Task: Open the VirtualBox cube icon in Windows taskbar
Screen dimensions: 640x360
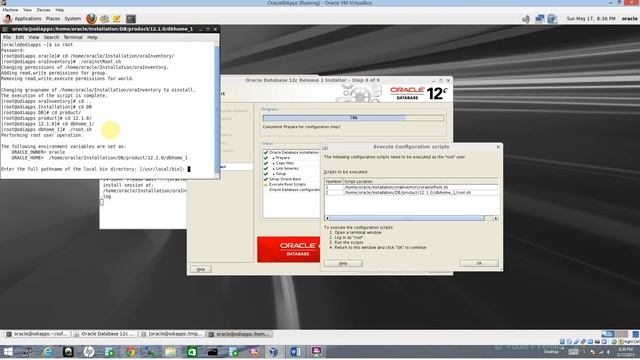Action: pos(274,351)
